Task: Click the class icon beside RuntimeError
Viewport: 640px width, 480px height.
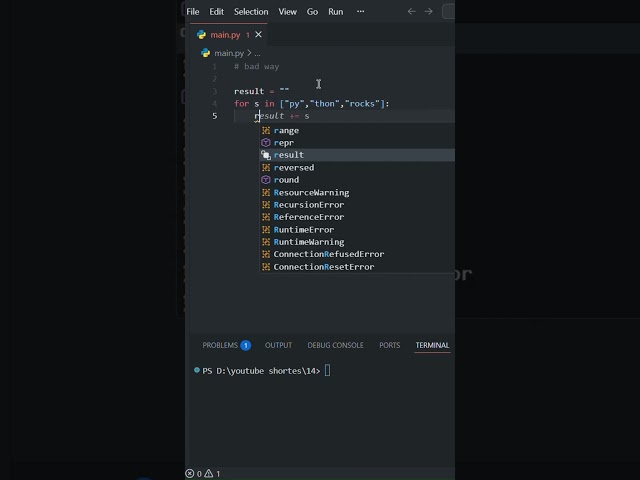Action: pos(266,230)
